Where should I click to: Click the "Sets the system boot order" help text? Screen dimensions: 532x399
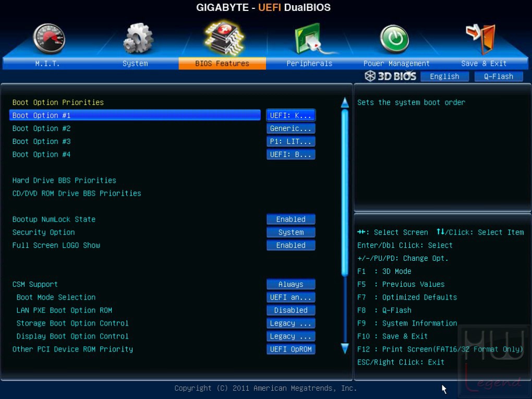[411, 102]
